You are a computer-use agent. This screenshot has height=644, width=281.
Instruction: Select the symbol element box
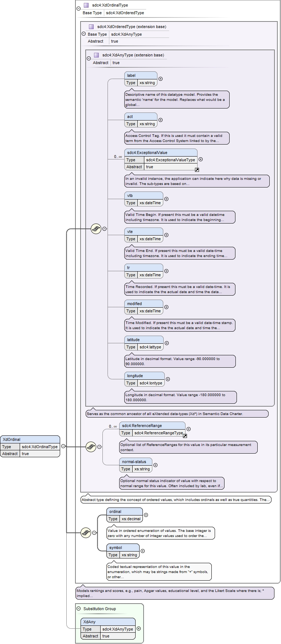pos(123,551)
